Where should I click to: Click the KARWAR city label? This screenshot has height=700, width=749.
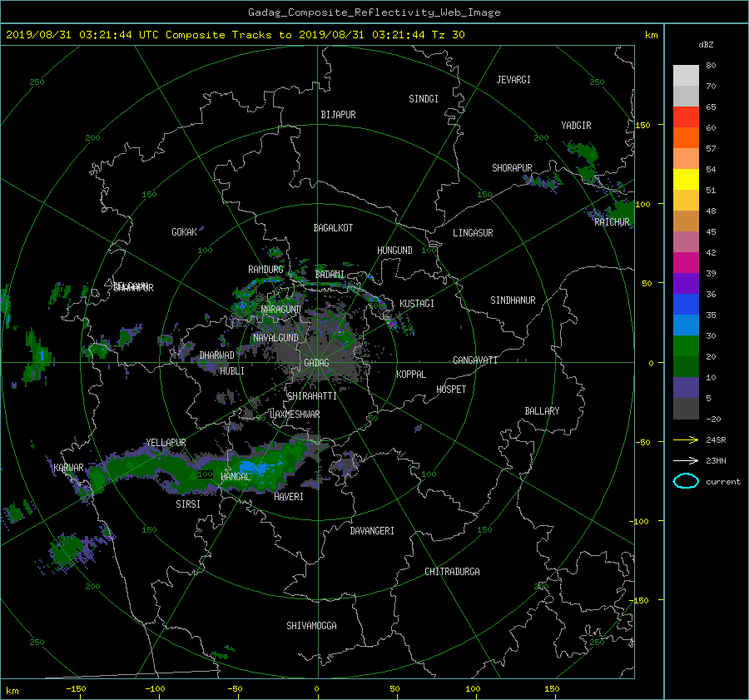69,468
